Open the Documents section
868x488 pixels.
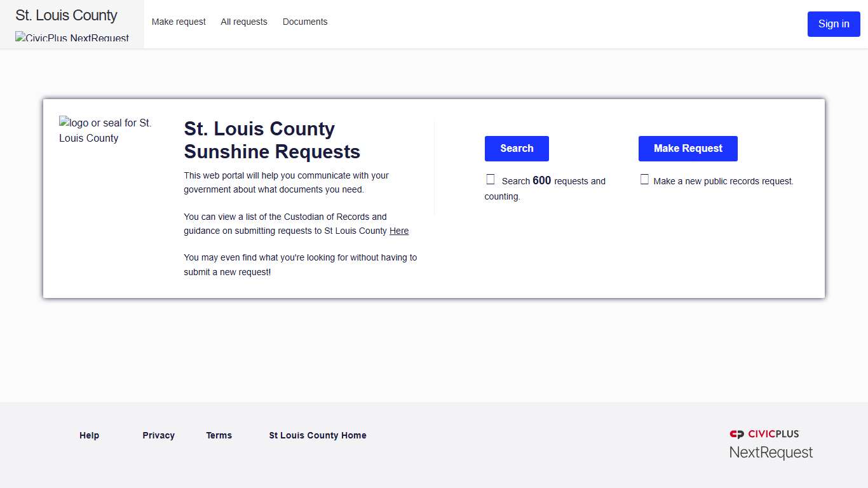[x=305, y=22]
